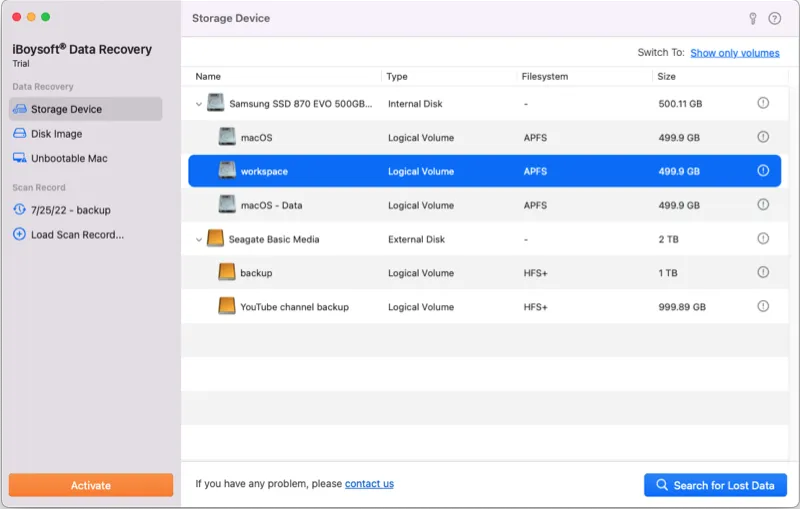The image size is (800, 509).
Task: Click the key icon in the title bar
Action: tap(753, 18)
